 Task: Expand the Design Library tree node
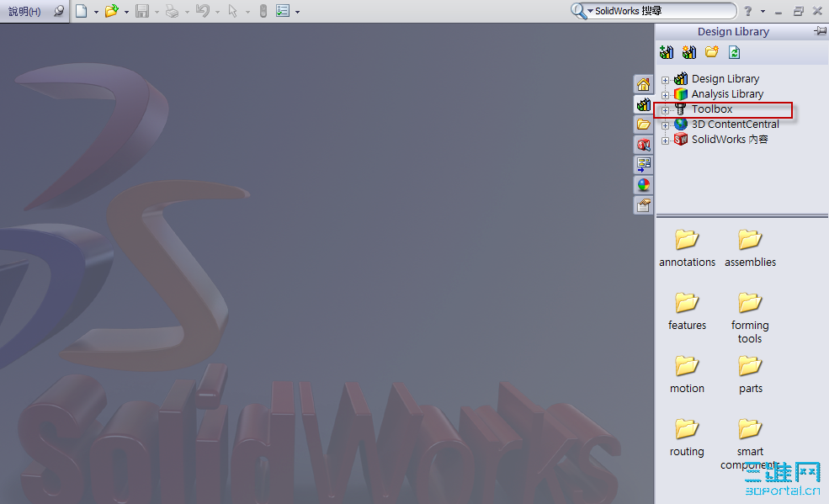click(665, 80)
